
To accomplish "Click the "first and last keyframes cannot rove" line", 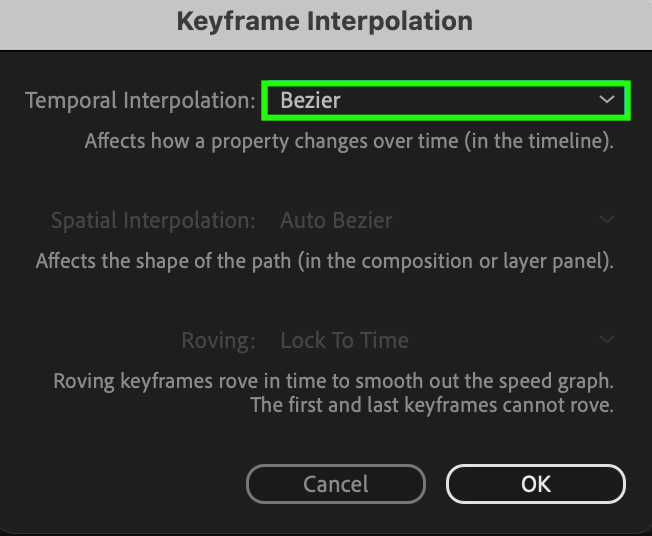I will click(430, 405).
